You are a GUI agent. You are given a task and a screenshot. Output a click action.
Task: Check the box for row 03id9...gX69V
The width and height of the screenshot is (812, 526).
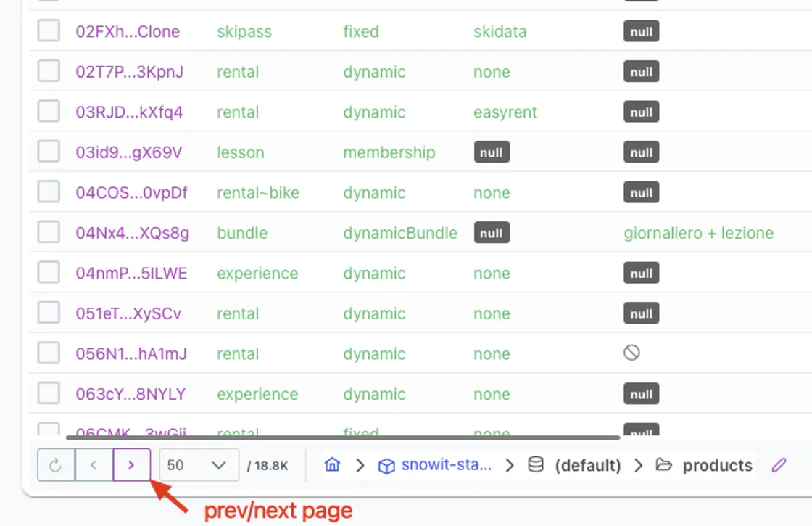coord(49,152)
